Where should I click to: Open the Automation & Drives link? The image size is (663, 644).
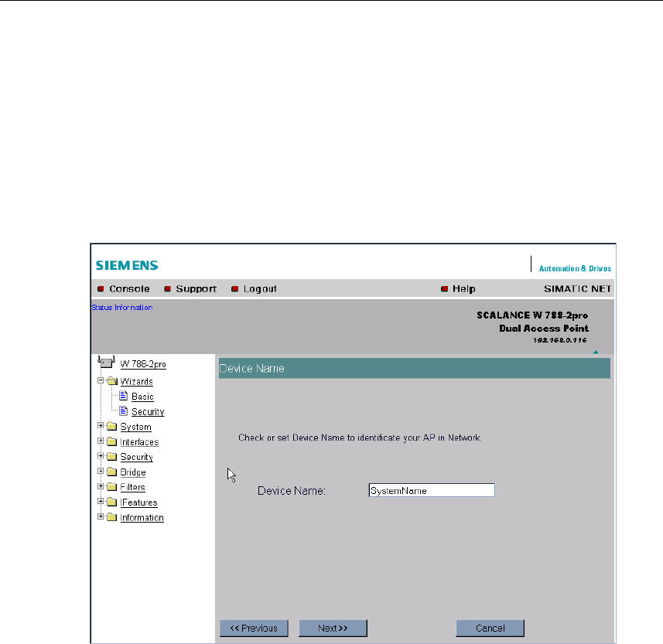click(x=575, y=268)
